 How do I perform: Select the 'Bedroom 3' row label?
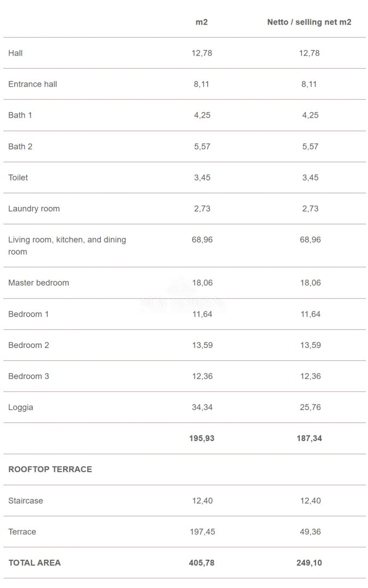(x=28, y=376)
